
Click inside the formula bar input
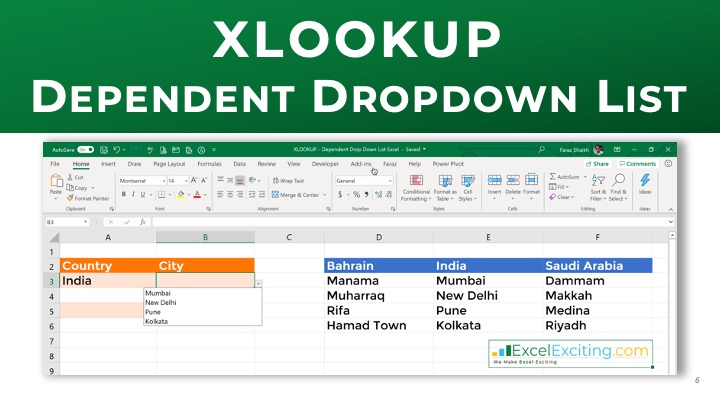click(x=409, y=222)
